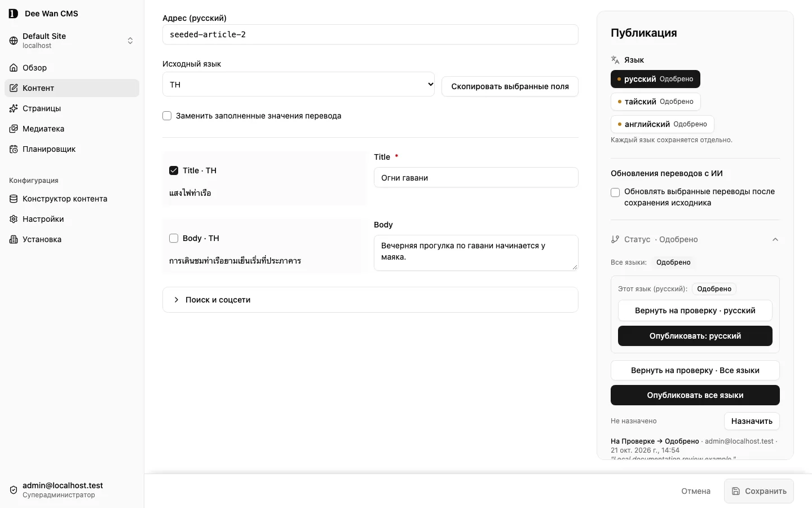This screenshot has height=508, width=812.
Task: Click Скопировать выбранные поля button
Action: pyautogui.click(x=510, y=86)
